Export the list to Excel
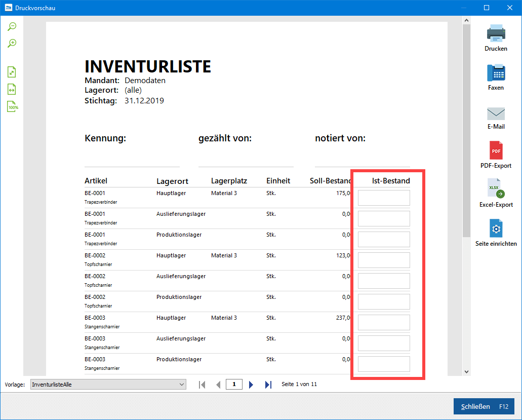The width and height of the screenshot is (522, 420). pyautogui.click(x=496, y=193)
